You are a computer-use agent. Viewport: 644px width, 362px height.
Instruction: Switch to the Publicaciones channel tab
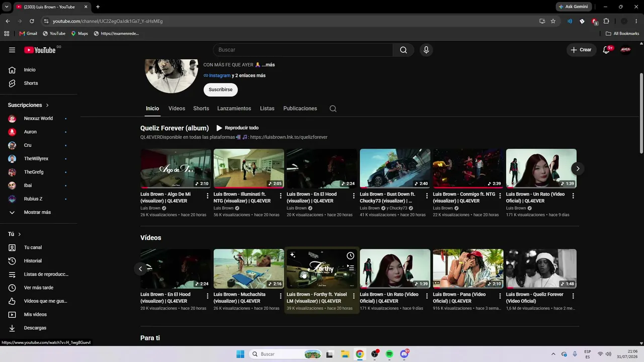click(x=300, y=109)
